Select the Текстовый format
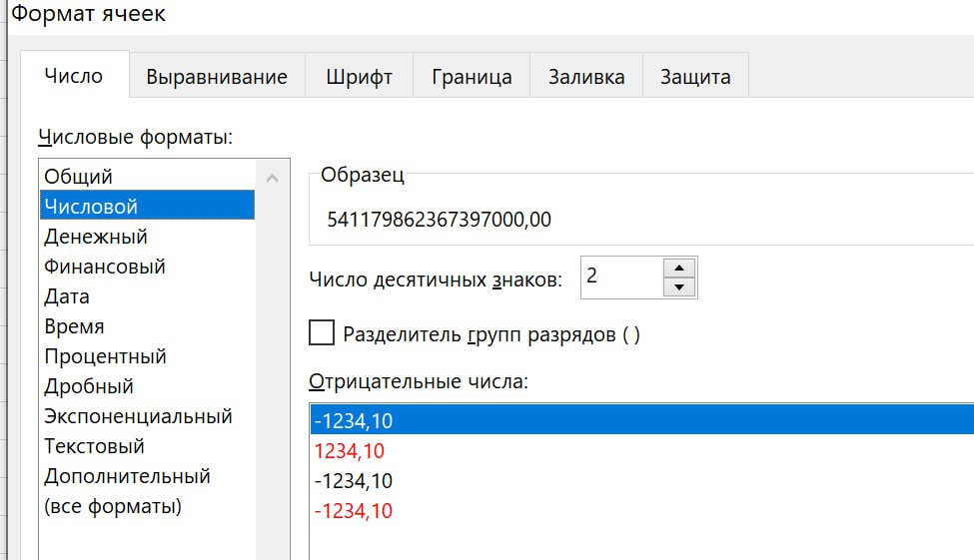This screenshot has height=560, width=974. click(x=94, y=446)
